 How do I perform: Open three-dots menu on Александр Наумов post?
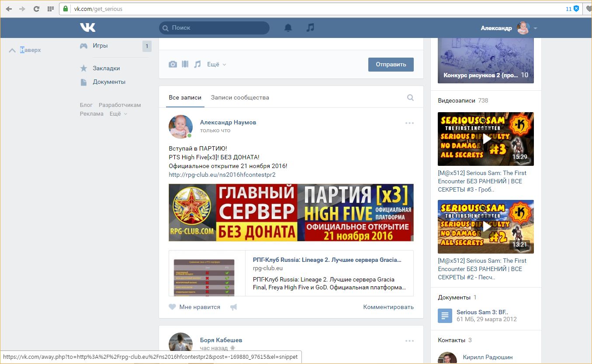point(409,123)
